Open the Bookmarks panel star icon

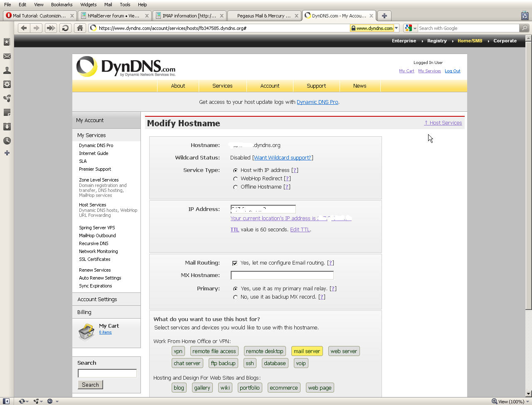[7, 42]
